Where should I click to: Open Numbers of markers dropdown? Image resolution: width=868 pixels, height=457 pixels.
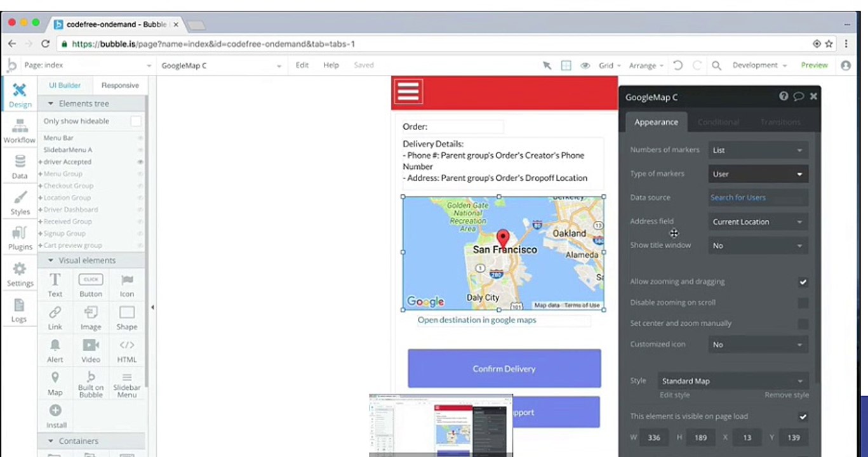[x=758, y=150]
